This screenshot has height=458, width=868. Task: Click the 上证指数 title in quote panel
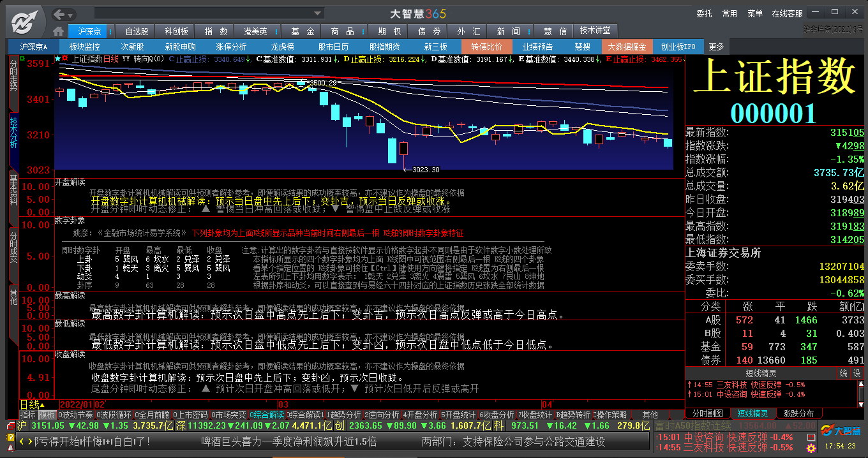point(775,78)
